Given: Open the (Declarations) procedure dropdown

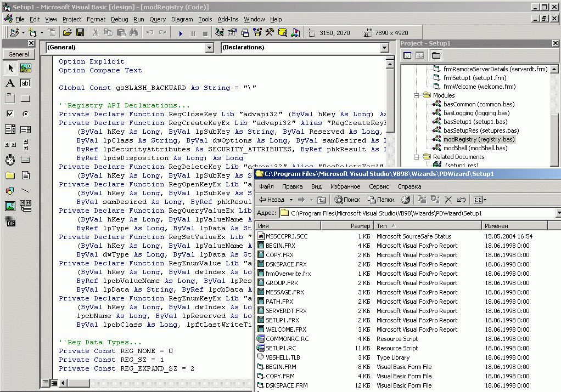Looking at the screenshot, I should [384, 48].
